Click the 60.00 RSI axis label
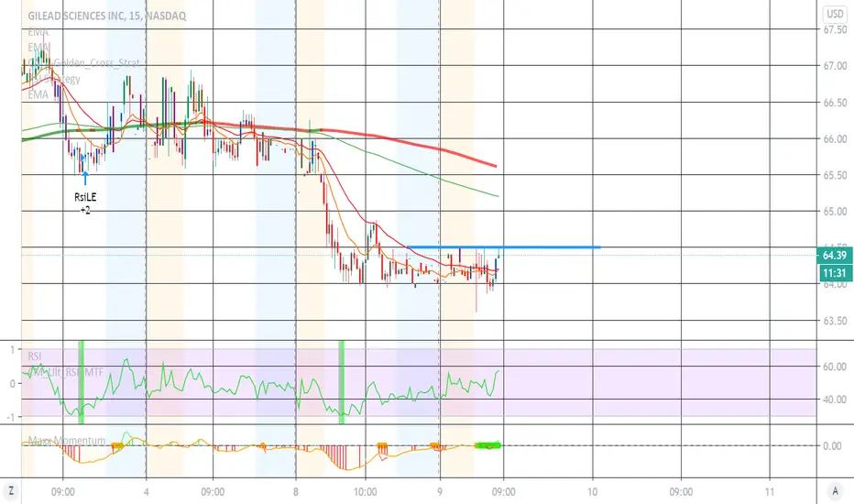The image size is (854, 504). 834,367
